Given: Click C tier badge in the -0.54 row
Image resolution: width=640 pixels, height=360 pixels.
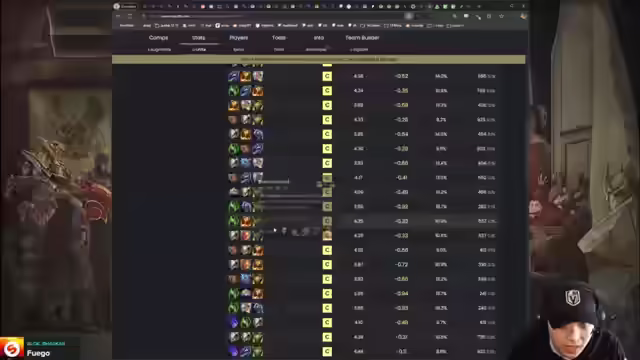Looking at the screenshot, I should pyautogui.click(x=327, y=134).
